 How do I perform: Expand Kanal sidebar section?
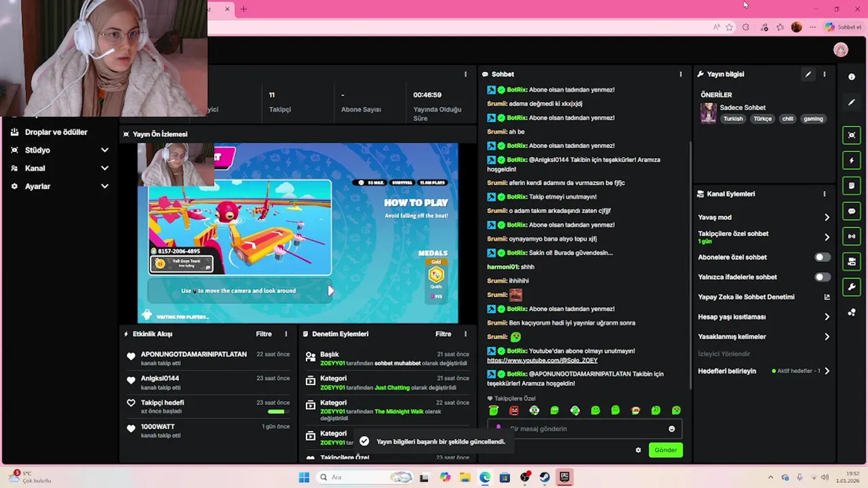[104, 168]
